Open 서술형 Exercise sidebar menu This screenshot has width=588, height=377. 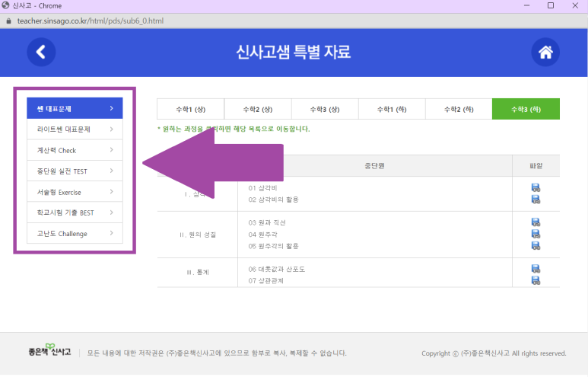pyautogui.click(x=75, y=192)
